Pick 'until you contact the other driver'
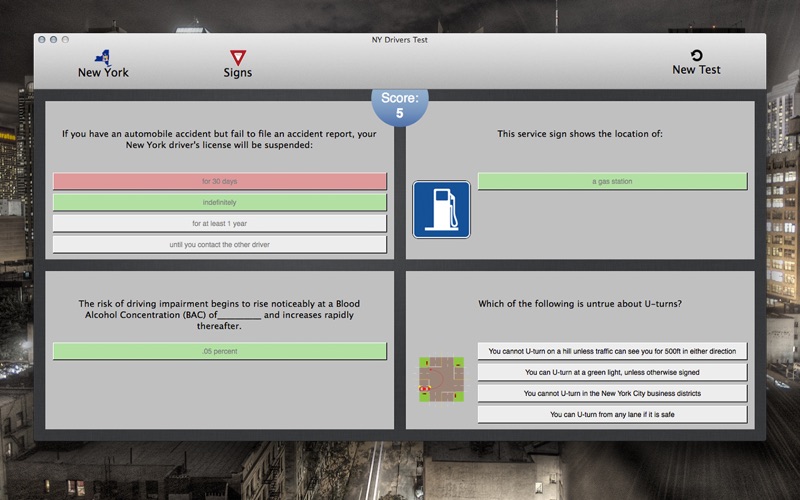Screen dimensions: 800x500 [219, 244]
